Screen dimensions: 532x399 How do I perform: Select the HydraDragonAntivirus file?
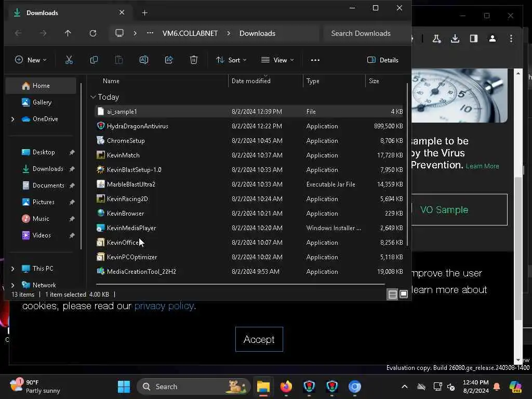pyautogui.click(x=249, y=126)
